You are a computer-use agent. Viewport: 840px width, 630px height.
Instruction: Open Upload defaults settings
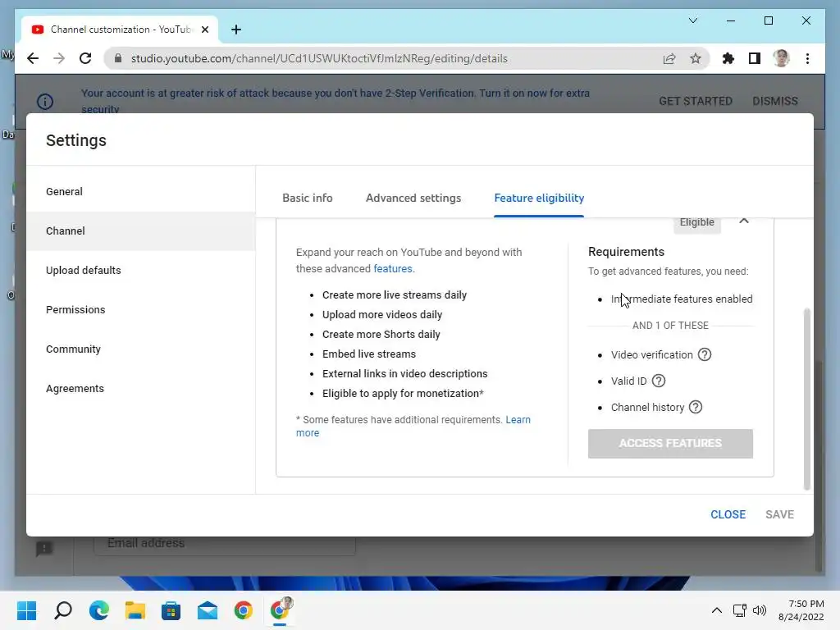pyautogui.click(x=141, y=271)
